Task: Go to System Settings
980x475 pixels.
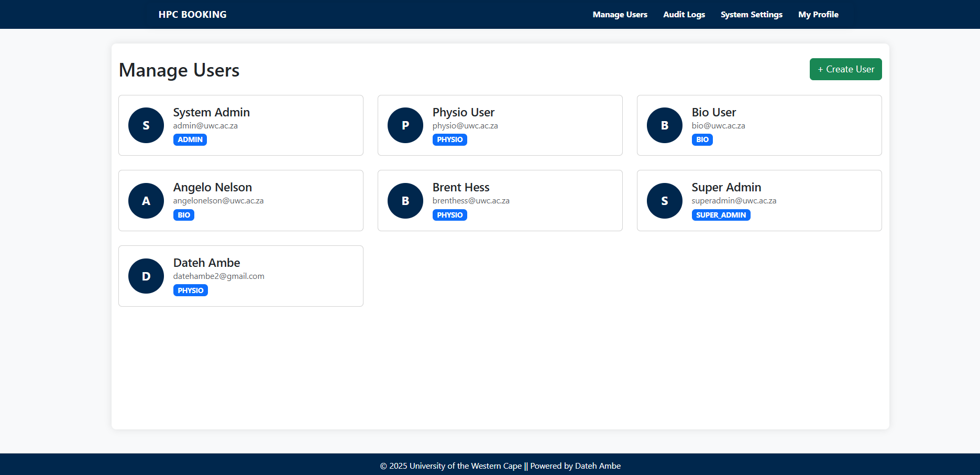Action: [751, 15]
